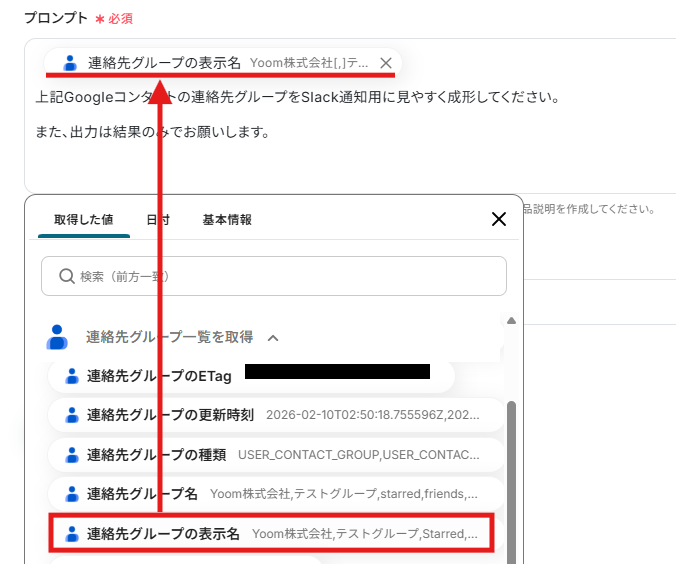Image resolution: width=676 pixels, height=564 pixels.
Task: Click the prompt text 上記Googleコンタクトの連絡先グループ
Action: (x=161, y=97)
